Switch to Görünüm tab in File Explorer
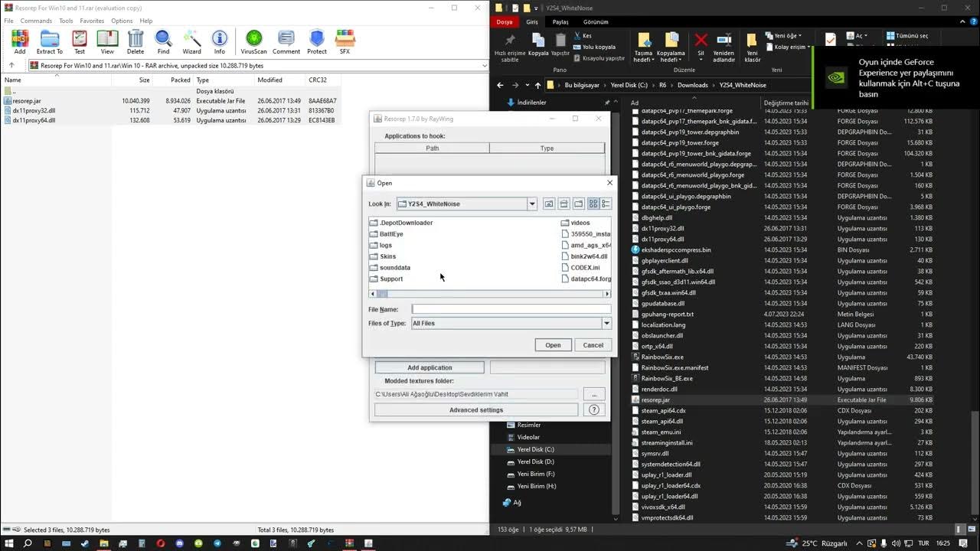The height and width of the screenshot is (551, 980). (596, 22)
